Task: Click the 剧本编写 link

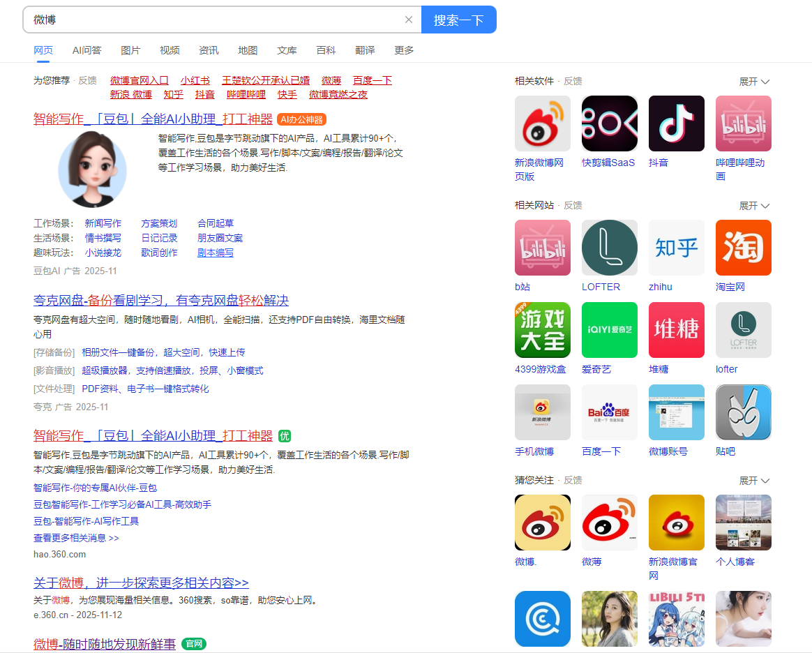Action: pyautogui.click(x=216, y=253)
